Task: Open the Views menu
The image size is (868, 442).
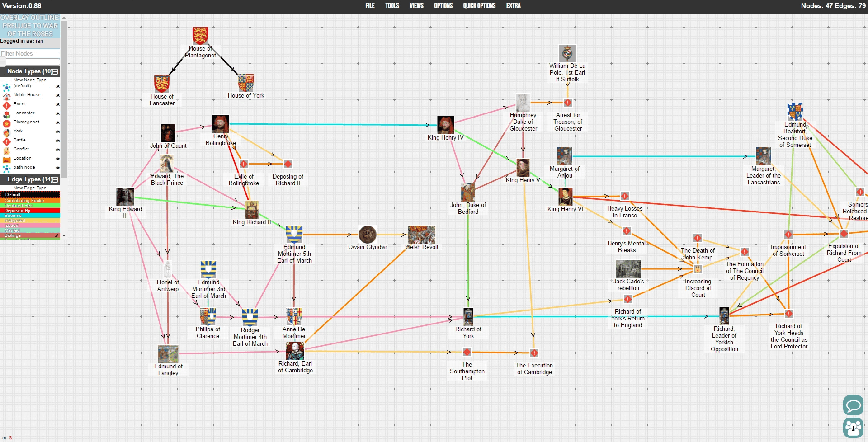Action: [x=416, y=5]
